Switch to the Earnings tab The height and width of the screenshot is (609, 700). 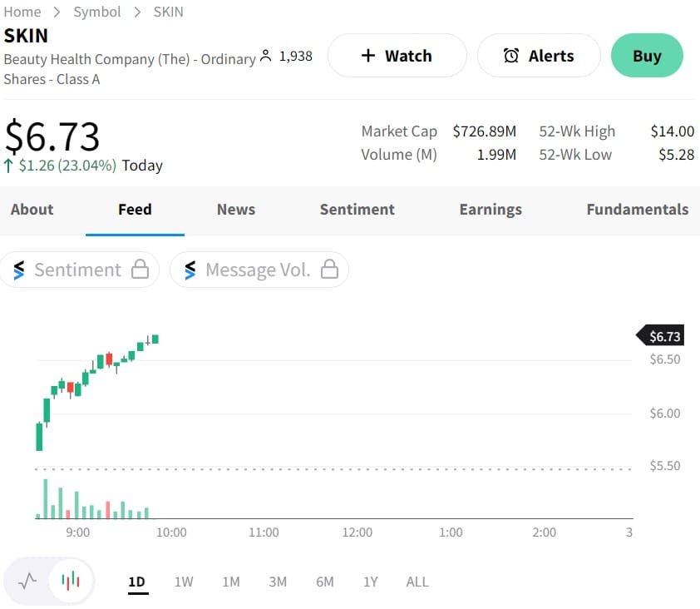[490, 210]
